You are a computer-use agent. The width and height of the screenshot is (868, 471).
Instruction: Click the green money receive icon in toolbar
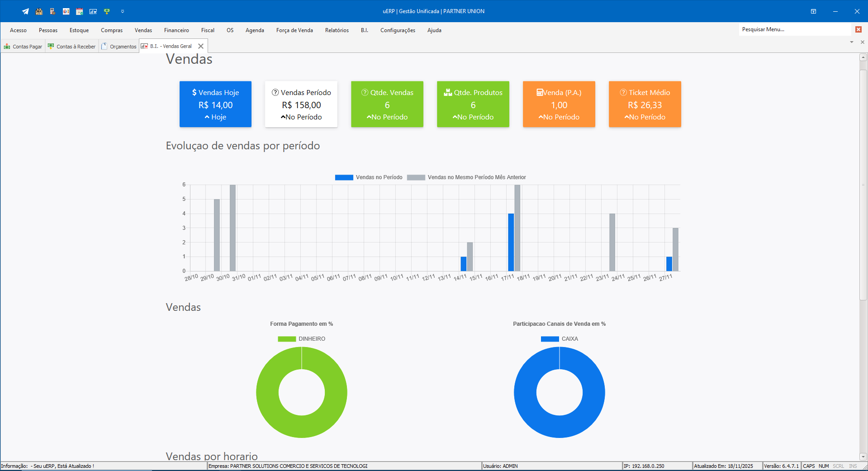pyautogui.click(x=107, y=11)
